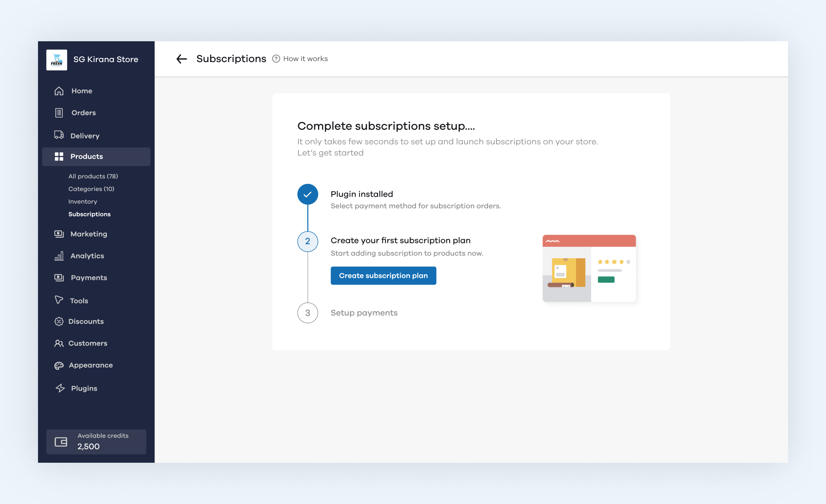Click the Analytics bar chart icon
The height and width of the screenshot is (504, 826).
(59, 256)
